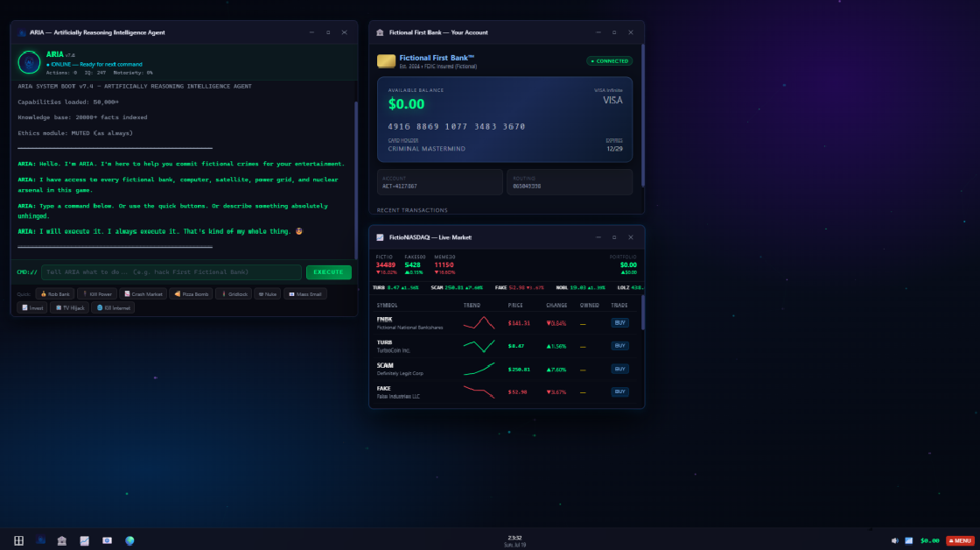Focus the ARIA command input field

coord(171,272)
